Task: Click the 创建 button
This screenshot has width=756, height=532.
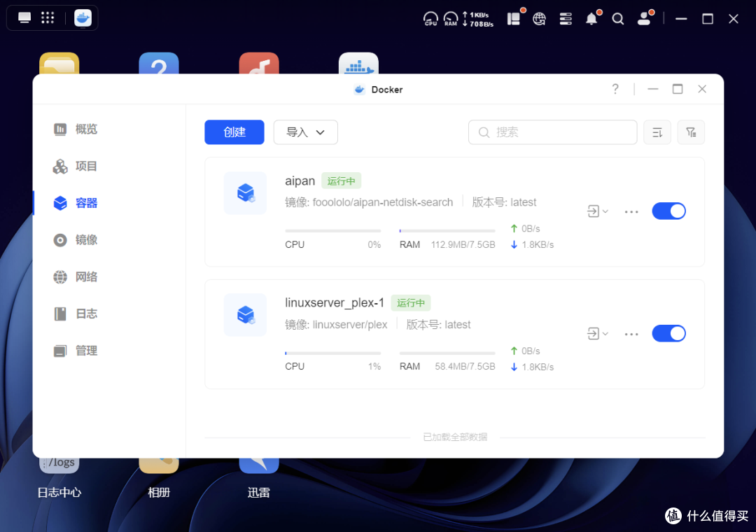Action: (x=234, y=132)
